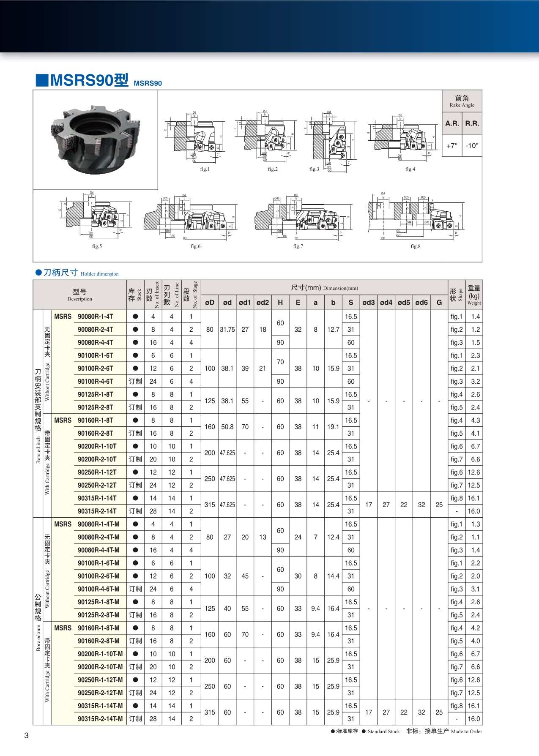This screenshot has height=756, width=539.
Task: Open the fig.8 cross-section drawing
Action: pyautogui.click(x=416, y=216)
